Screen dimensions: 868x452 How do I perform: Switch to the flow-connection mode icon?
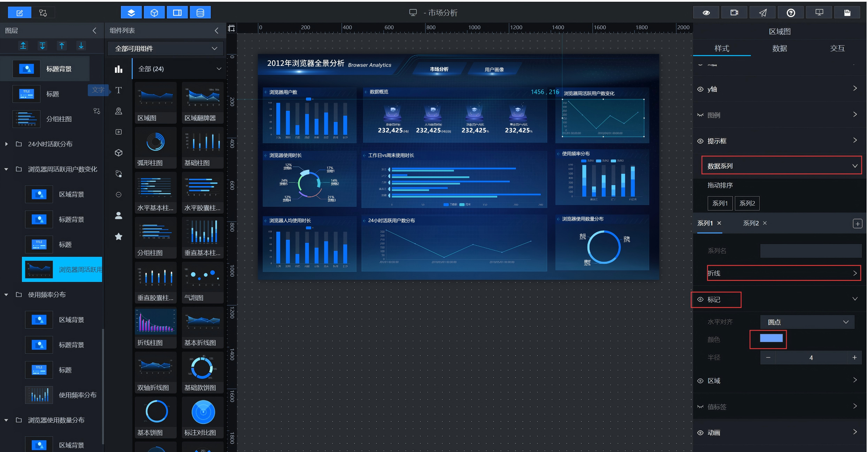coord(43,13)
